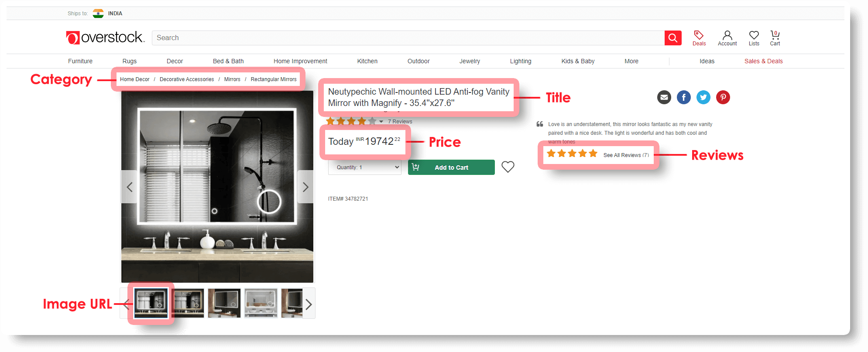Open the Kids & Baby menu

click(x=578, y=61)
